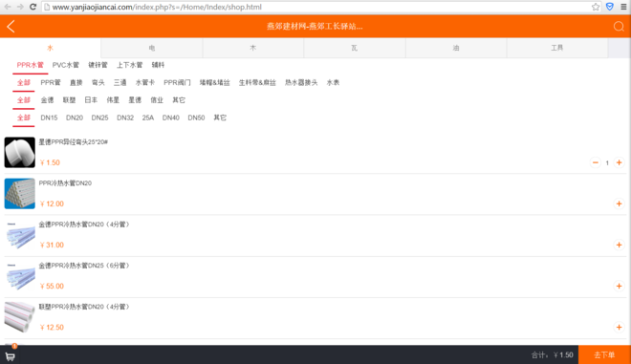Select 其它 in size row
Image resolution: width=631 pixels, height=364 pixels.
[x=220, y=118]
